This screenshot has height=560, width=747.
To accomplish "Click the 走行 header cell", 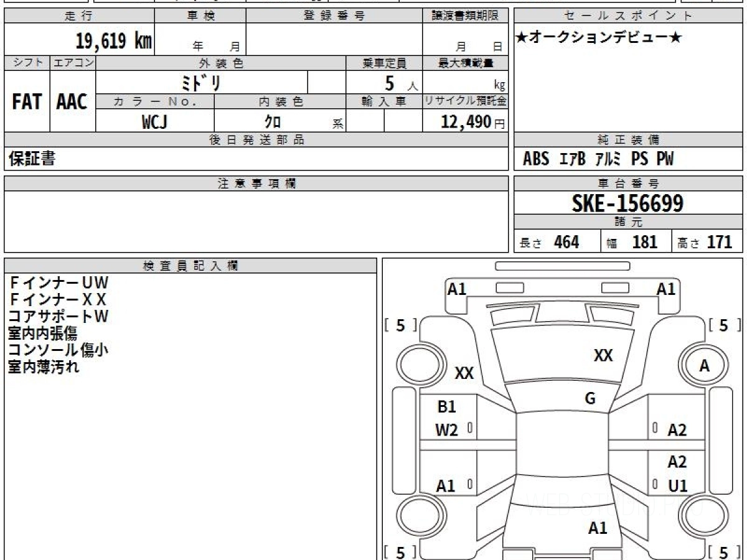I will 78,16.
